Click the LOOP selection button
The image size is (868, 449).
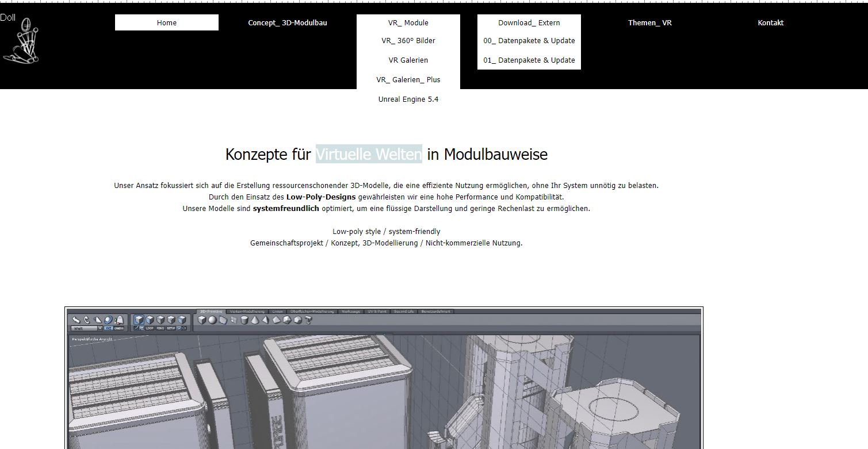tap(150, 328)
